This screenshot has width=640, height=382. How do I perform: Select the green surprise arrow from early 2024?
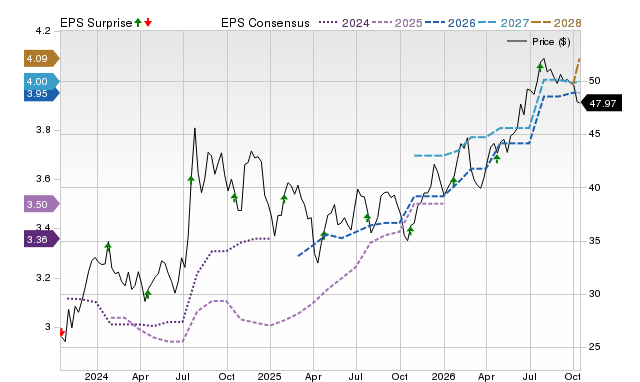[x=108, y=246]
